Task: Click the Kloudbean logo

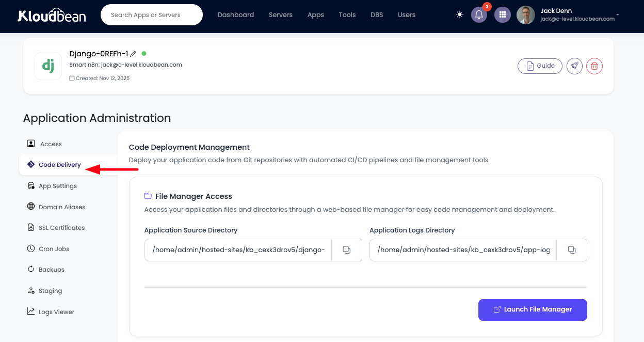Action: point(52,15)
